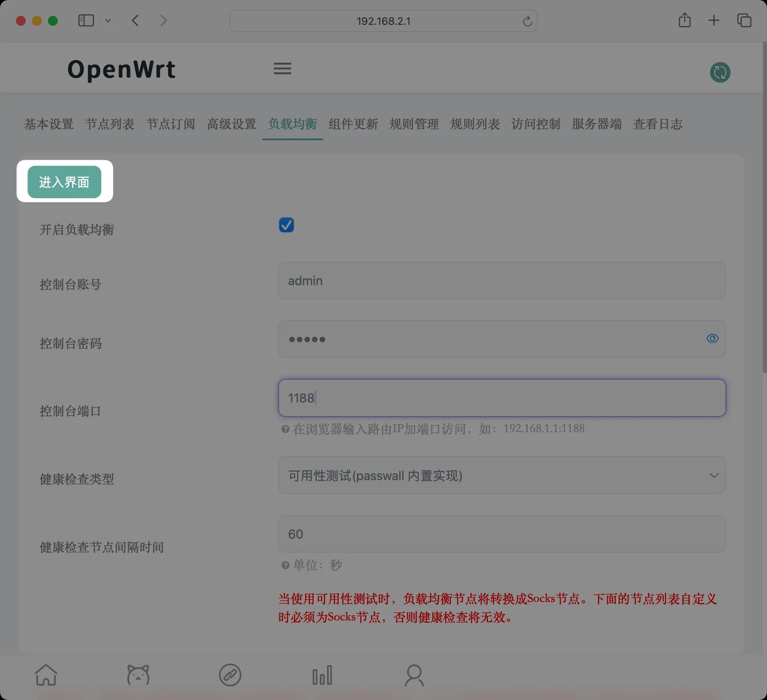Click the Safari share icon
767x700 pixels.
(685, 20)
